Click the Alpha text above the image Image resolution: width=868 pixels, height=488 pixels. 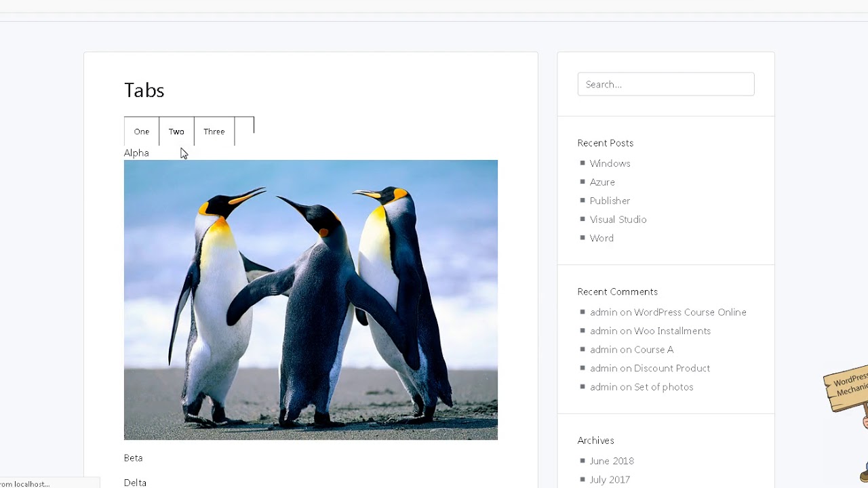[136, 152]
